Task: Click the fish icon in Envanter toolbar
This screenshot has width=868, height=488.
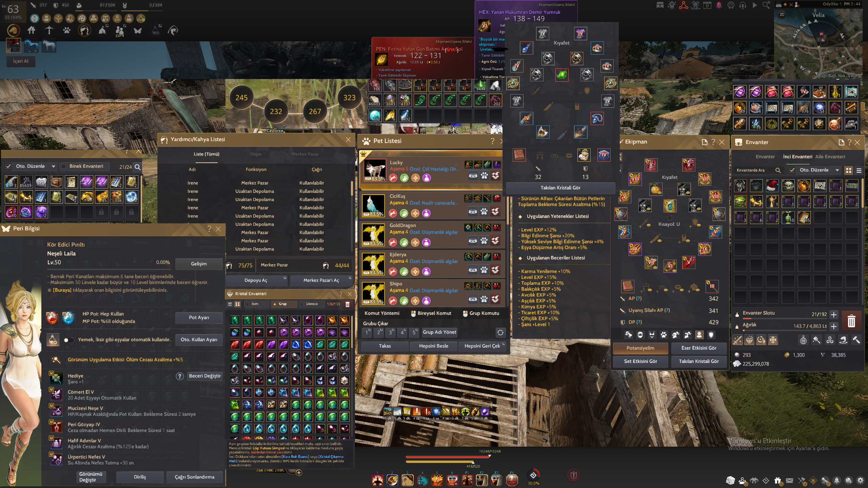Action: pos(843,340)
